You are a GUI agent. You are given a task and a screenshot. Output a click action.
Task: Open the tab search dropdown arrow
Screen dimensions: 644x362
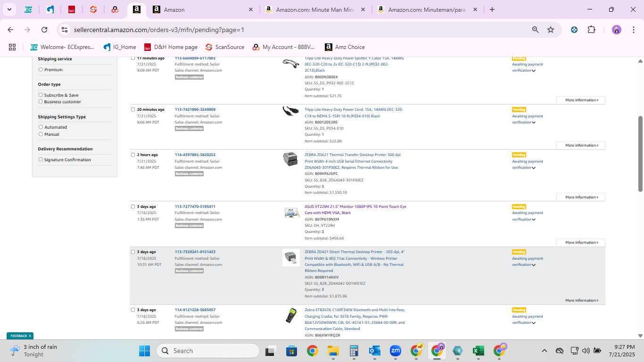point(9,9)
